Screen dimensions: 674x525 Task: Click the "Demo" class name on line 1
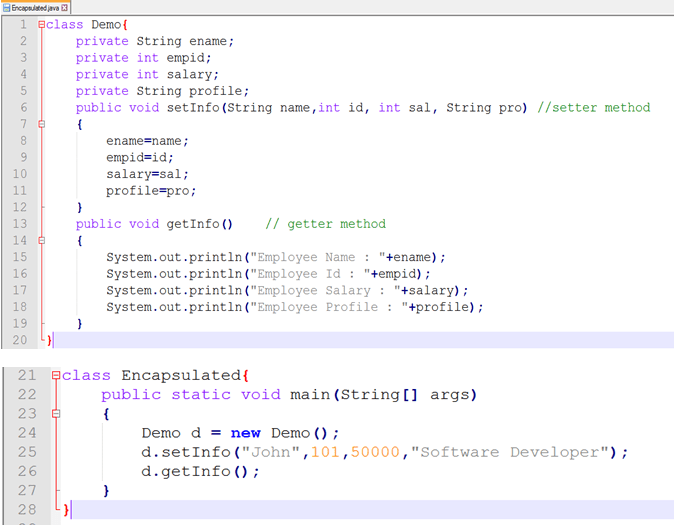coord(106,25)
